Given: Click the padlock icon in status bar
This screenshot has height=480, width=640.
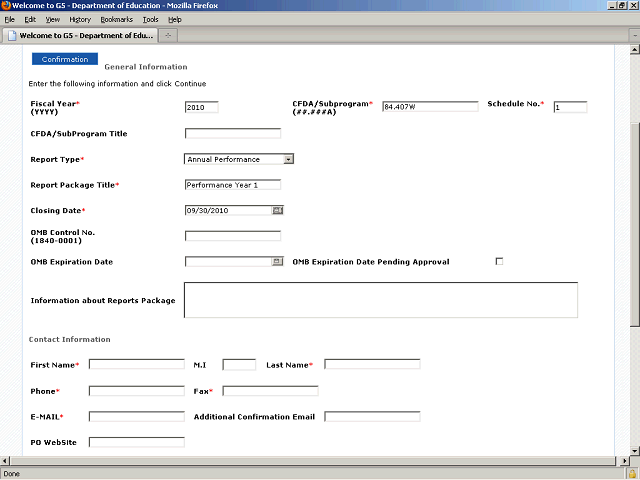Looking at the screenshot, I should pyautogui.click(x=632, y=474).
